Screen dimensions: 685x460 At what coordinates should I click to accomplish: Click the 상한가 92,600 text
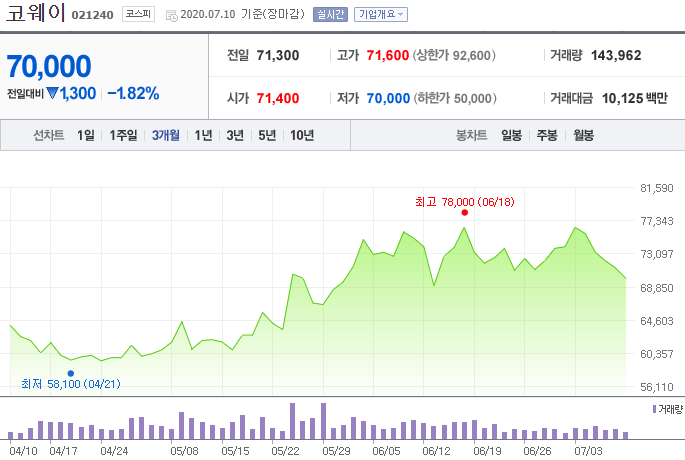pos(454,55)
